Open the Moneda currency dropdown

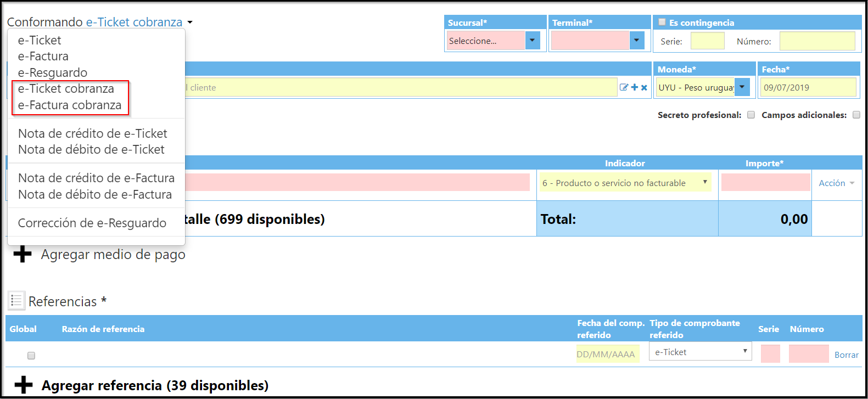point(742,87)
